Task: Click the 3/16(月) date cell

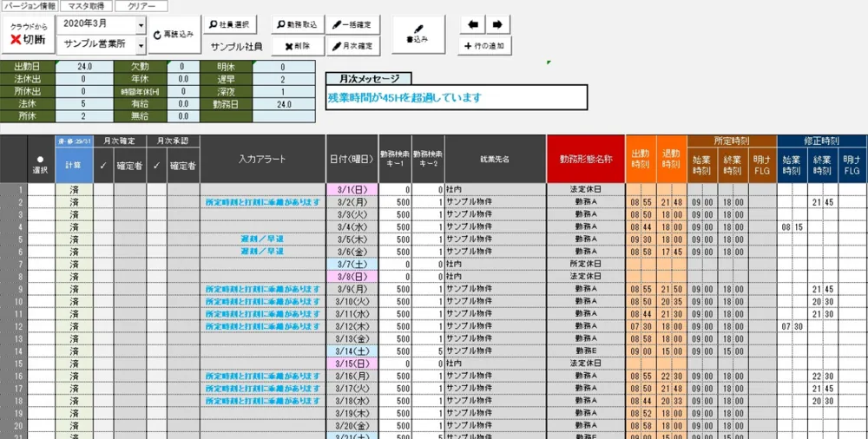Action: (x=352, y=376)
